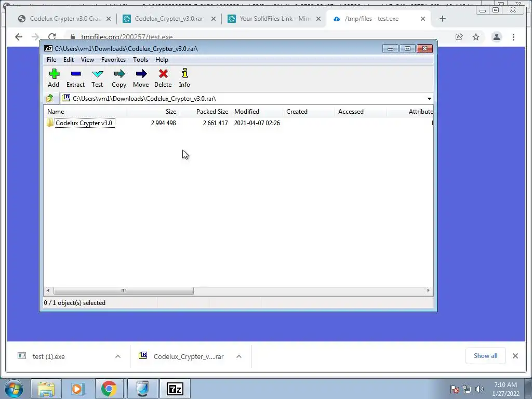This screenshot has width=532, height=399.
Task: Open the Edit menu
Action: 69,60
